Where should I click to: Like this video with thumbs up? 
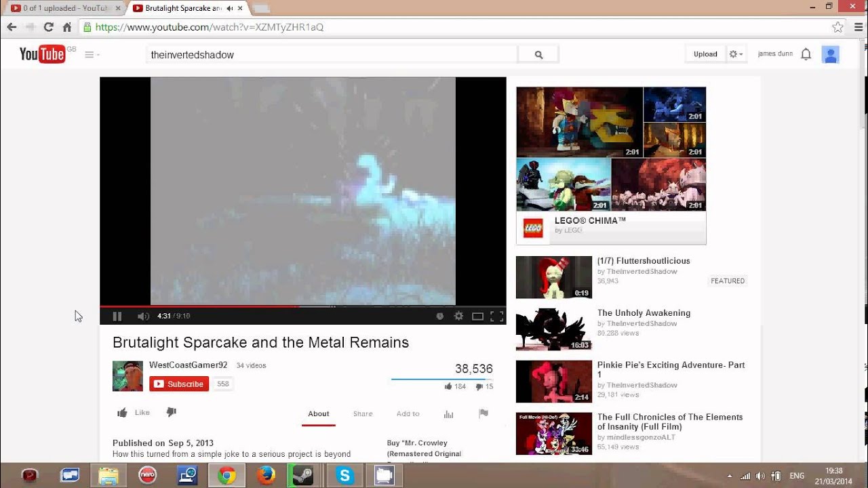(133, 412)
